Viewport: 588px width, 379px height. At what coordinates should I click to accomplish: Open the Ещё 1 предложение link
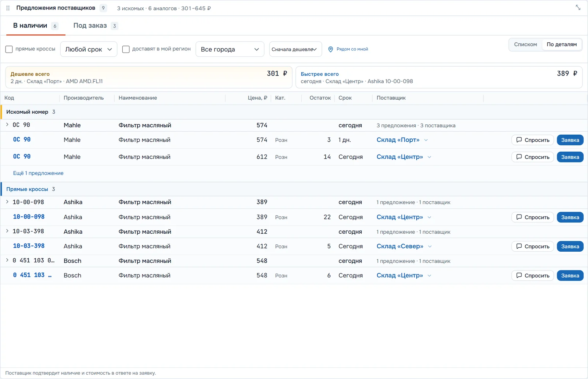tap(38, 173)
